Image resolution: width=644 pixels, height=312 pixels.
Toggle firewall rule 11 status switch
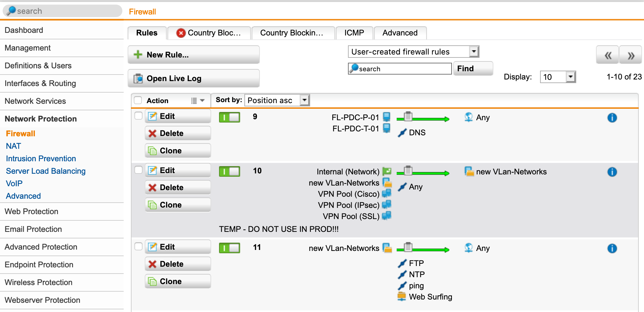pos(230,248)
